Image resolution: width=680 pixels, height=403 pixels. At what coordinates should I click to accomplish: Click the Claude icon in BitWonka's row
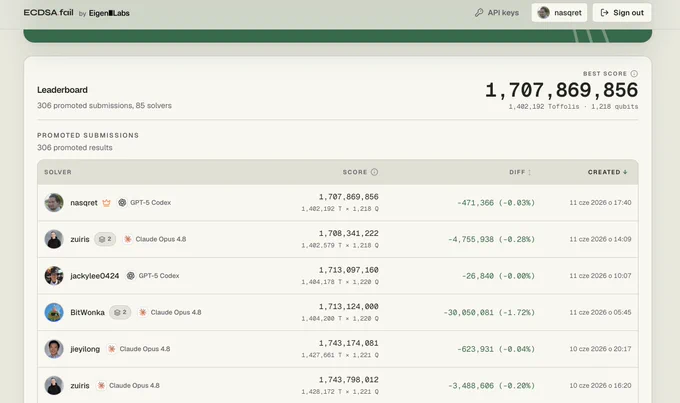point(143,312)
